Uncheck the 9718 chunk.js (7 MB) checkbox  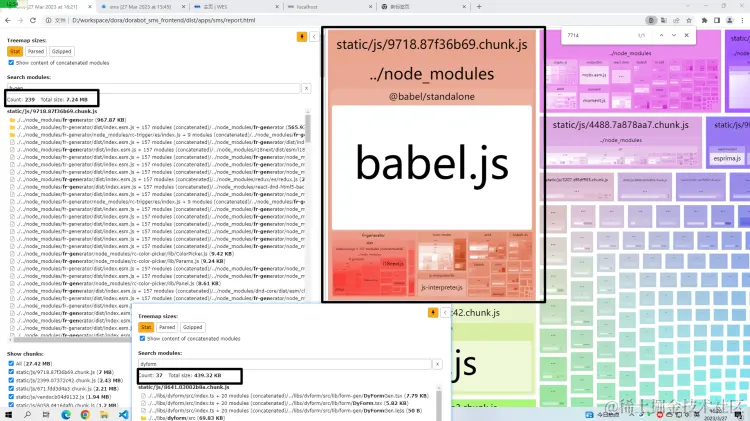[11, 372]
